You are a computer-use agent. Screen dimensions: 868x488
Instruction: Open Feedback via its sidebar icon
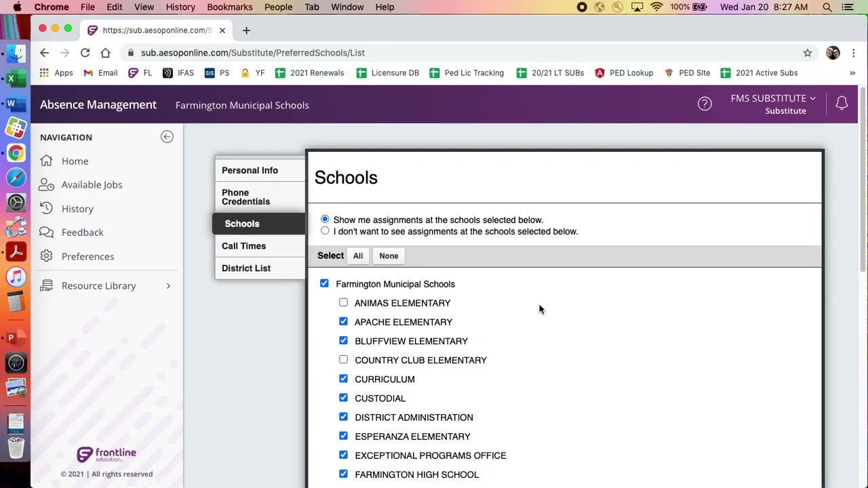click(46, 232)
